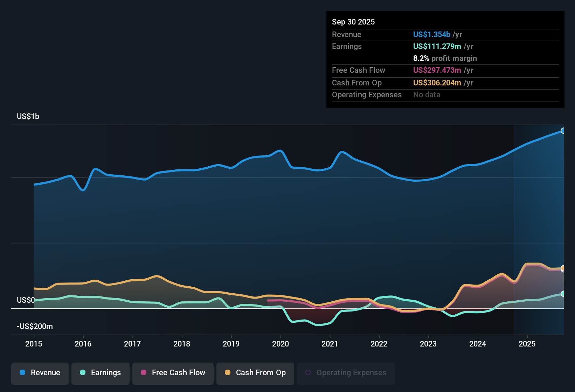The height and width of the screenshot is (392, 575).
Task: Click the teal Earnings legend dot
Action: (x=83, y=373)
